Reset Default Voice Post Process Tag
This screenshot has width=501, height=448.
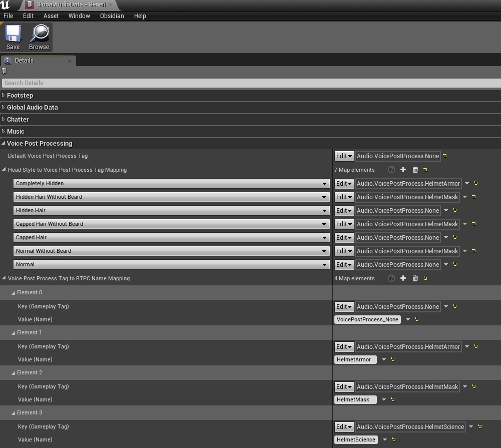[445, 156]
